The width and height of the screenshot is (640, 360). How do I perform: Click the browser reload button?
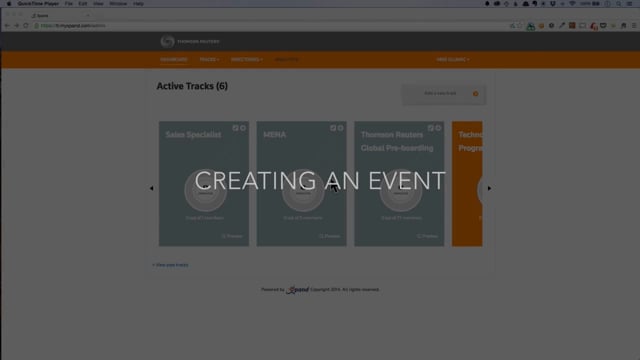coord(26,26)
